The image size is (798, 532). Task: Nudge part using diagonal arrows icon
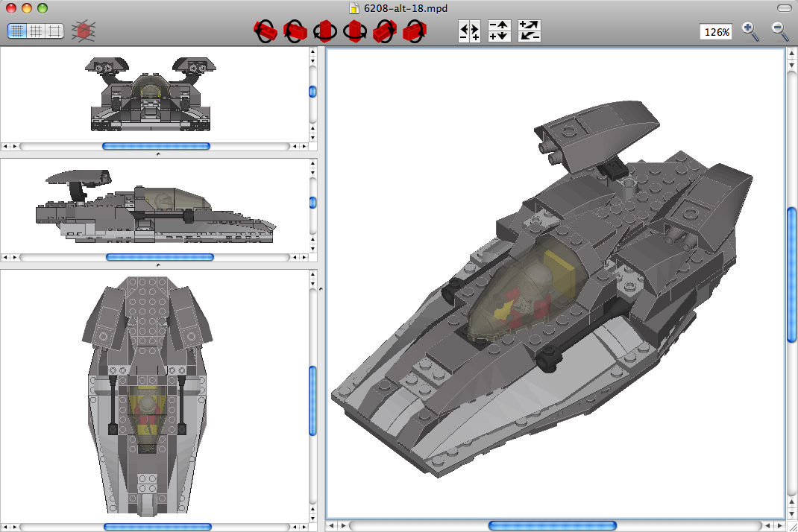tap(529, 31)
